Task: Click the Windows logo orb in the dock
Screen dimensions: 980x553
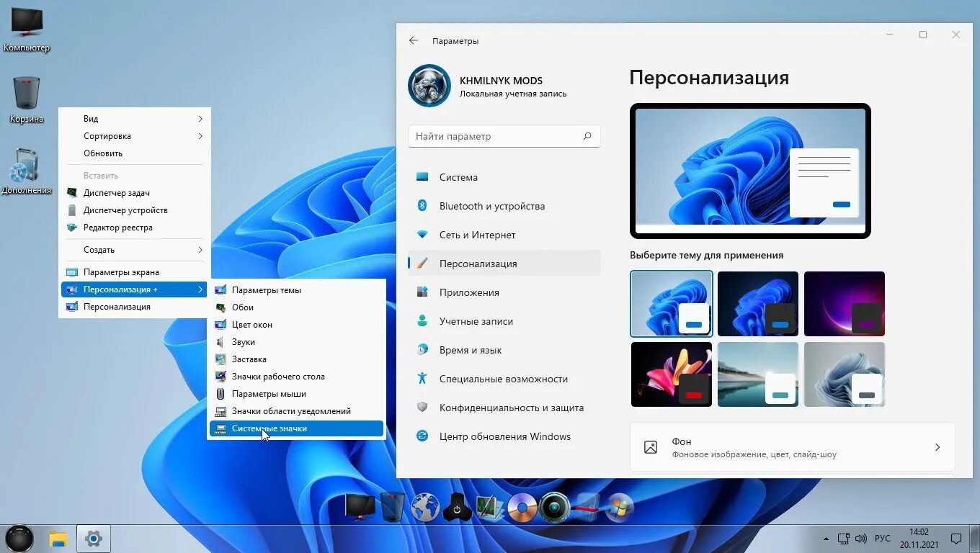Action: coord(619,508)
